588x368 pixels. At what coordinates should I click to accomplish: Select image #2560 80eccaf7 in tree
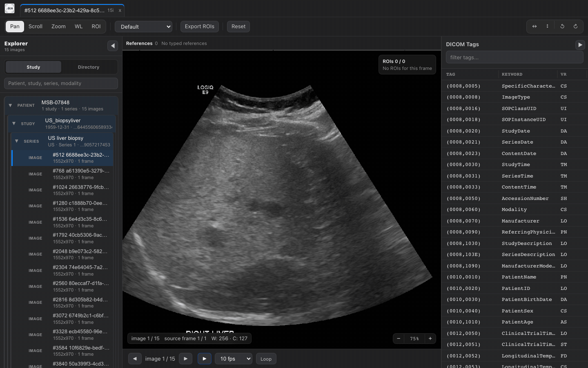coord(62,287)
